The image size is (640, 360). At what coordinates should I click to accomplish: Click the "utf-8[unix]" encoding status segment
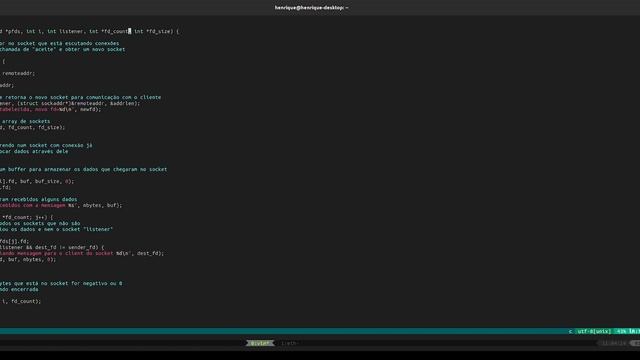(594, 331)
